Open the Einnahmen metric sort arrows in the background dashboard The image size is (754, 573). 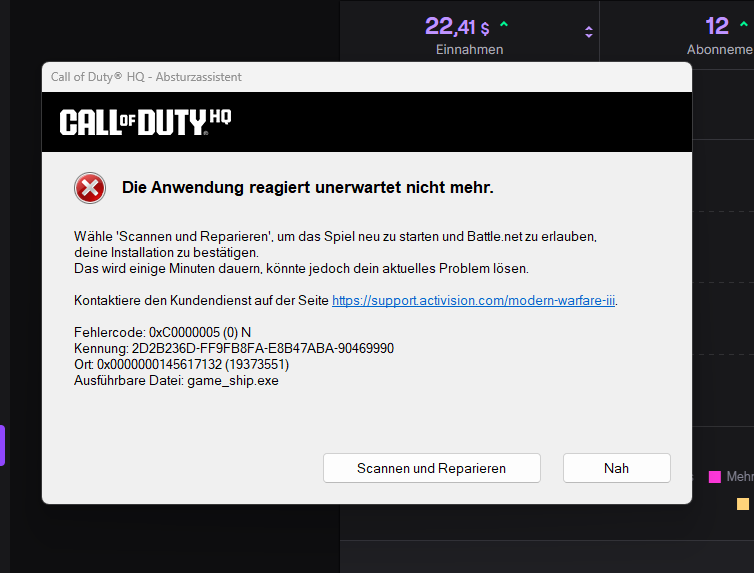(x=589, y=32)
